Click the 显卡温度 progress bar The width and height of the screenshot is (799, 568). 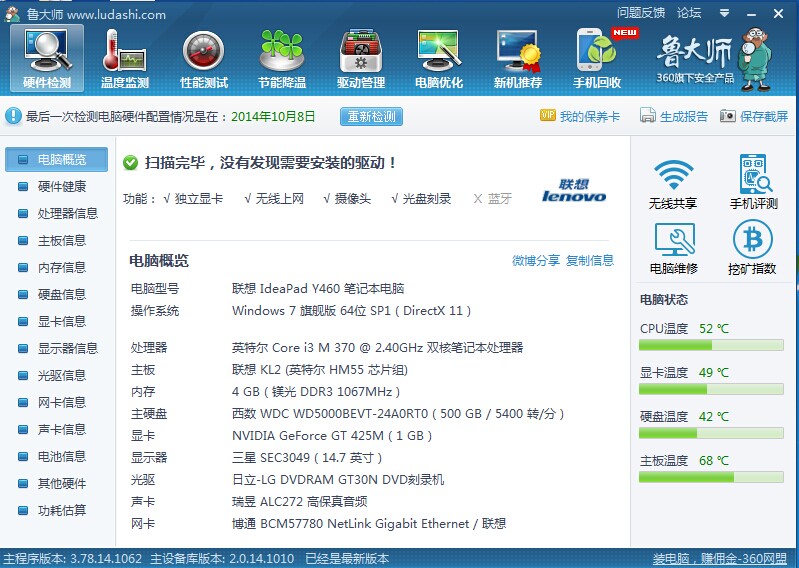point(711,389)
